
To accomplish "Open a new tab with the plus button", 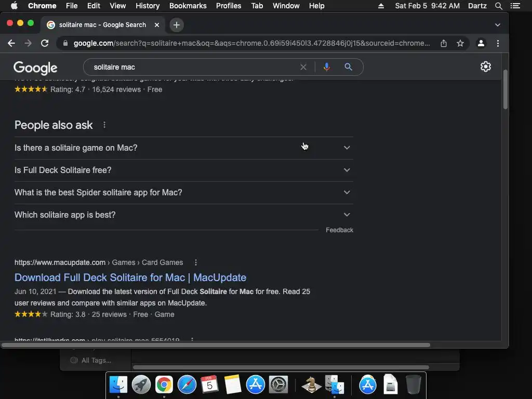I will click(177, 25).
